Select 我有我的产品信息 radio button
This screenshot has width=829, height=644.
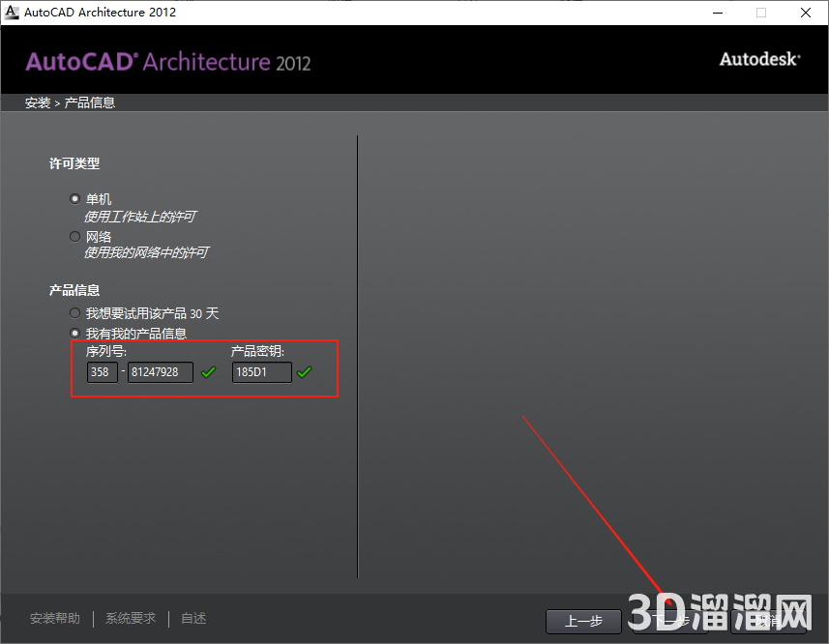click(x=75, y=333)
